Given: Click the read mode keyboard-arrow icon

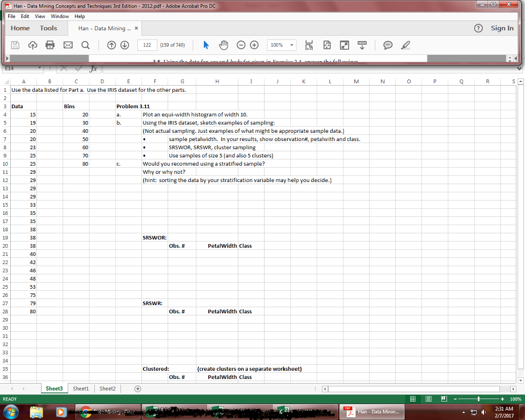Looking at the screenshot, I should pyautogui.click(x=362, y=45).
